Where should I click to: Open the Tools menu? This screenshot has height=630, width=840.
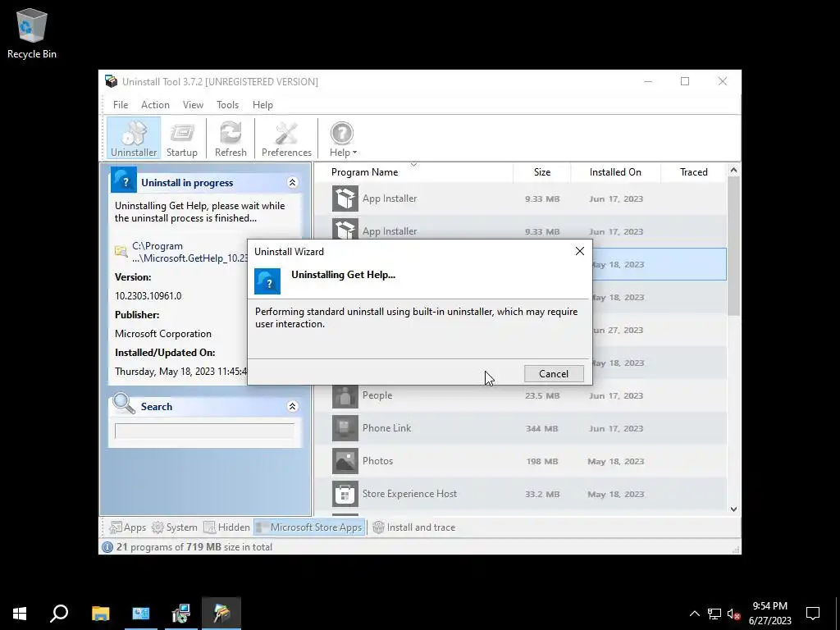228,105
